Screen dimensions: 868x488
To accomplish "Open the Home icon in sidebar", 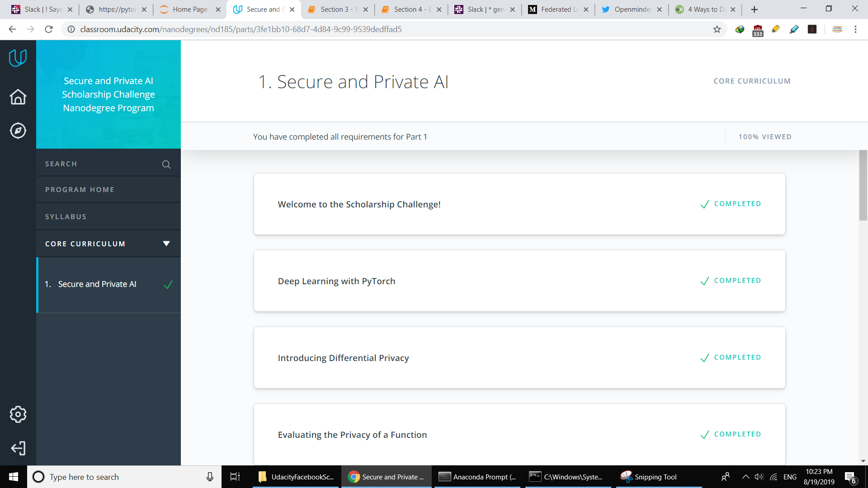I will click(18, 97).
